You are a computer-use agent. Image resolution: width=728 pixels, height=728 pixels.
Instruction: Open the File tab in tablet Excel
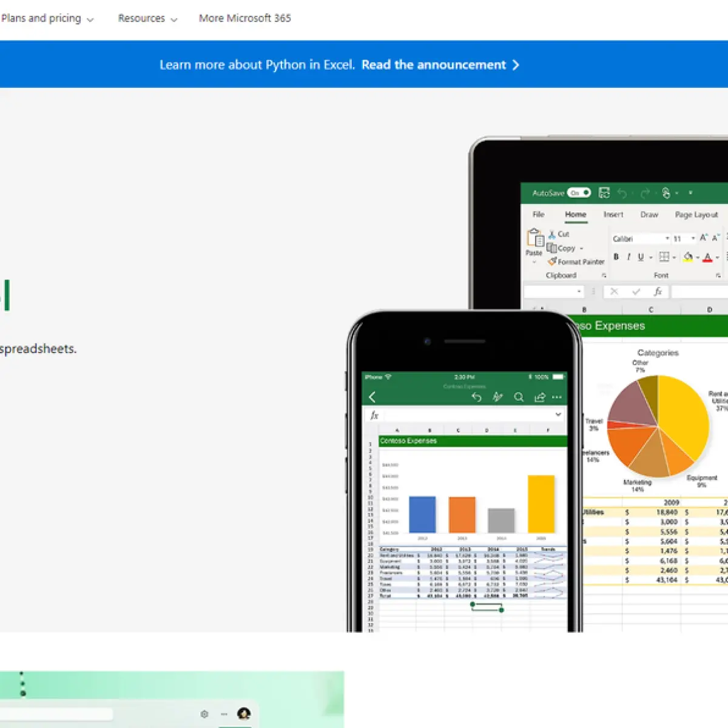538,214
